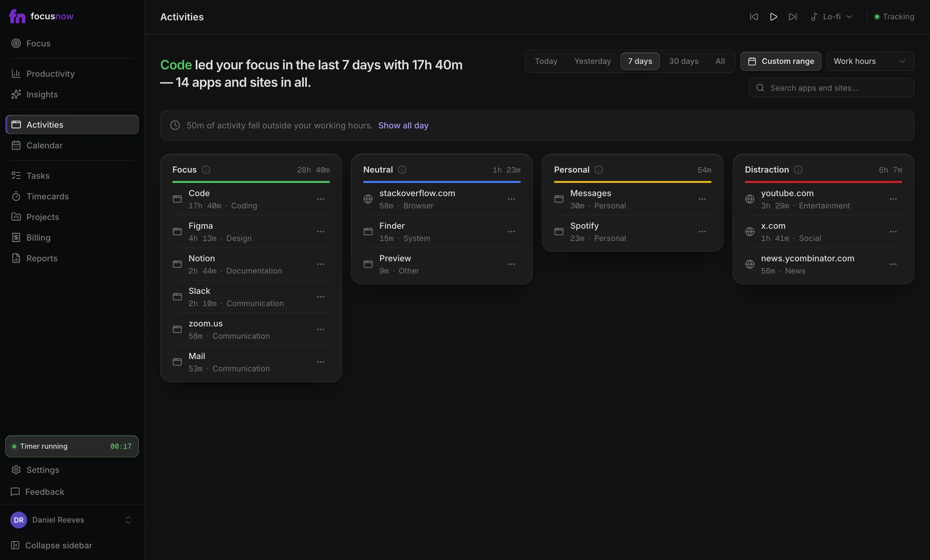Focus the Search apps and sites field
Screen dimensions: 930x560
point(832,88)
